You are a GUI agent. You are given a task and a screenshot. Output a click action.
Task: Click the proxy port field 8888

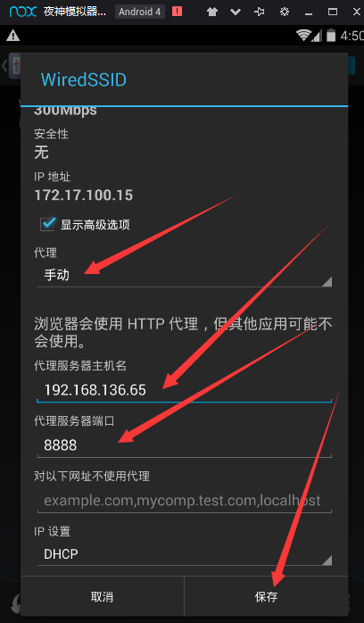click(185, 445)
